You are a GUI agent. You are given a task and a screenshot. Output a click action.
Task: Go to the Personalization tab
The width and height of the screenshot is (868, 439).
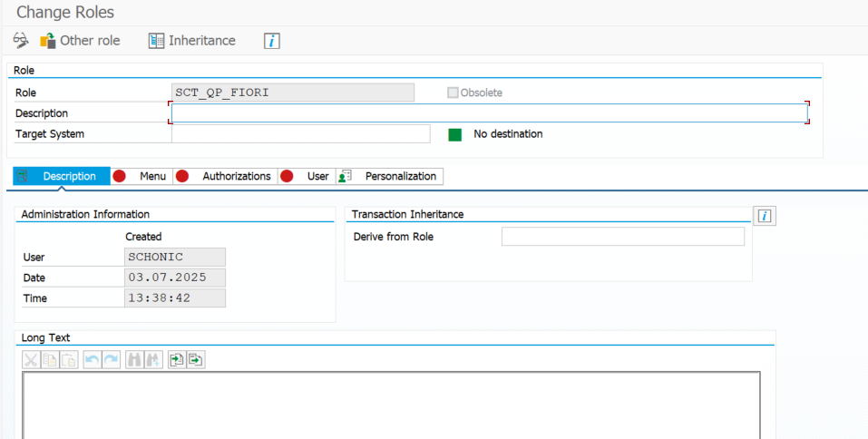(x=399, y=176)
